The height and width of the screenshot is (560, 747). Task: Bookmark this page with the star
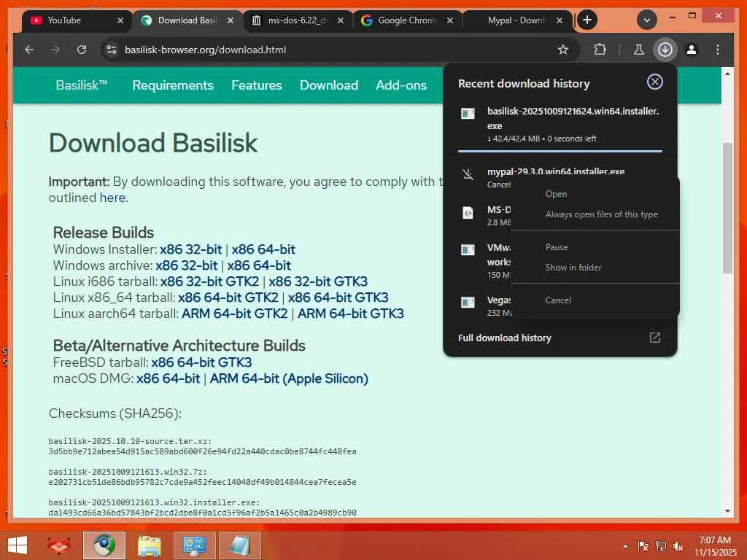pyautogui.click(x=563, y=50)
